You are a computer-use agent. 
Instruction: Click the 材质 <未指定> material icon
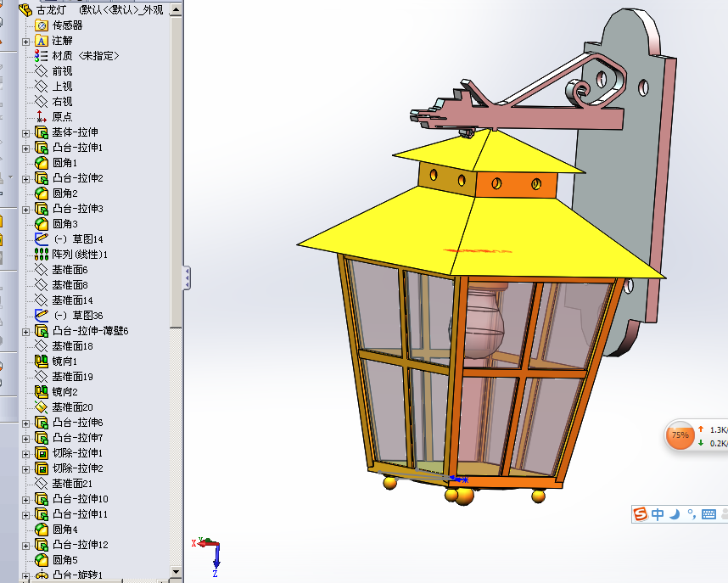coord(40,56)
